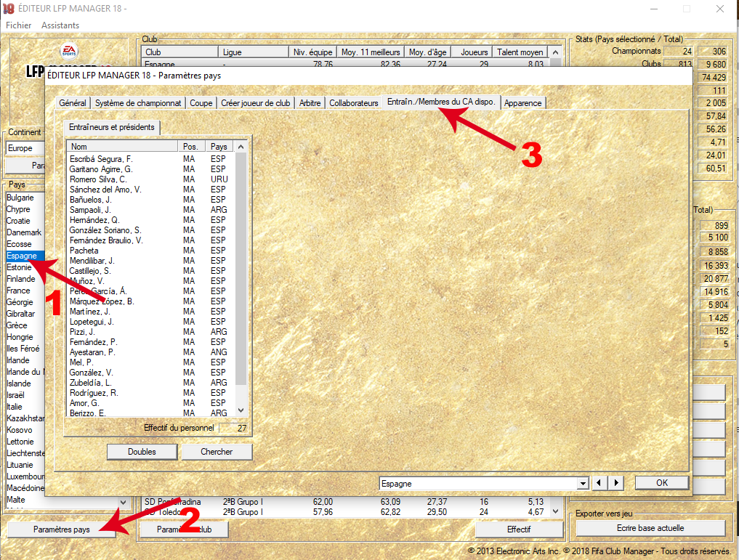Sort coaches by the Pays column header

[219, 147]
